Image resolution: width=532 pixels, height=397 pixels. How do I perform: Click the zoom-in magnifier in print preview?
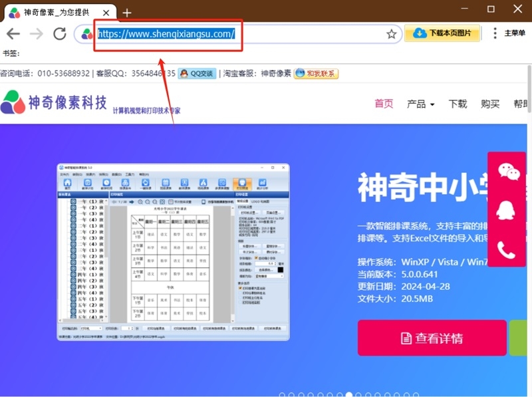click(x=141, y=201)
